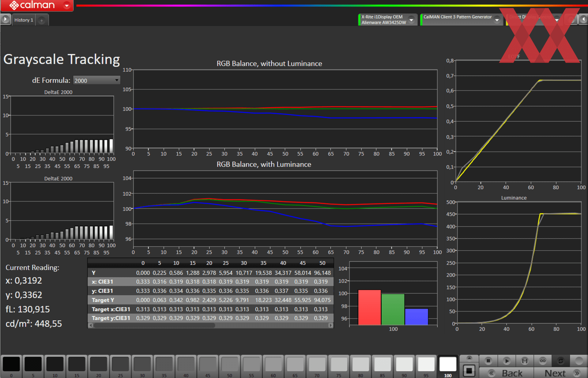Click the bracketed single-read icon
The height and width of the screenshot is (378, 588).
point(525,361)
